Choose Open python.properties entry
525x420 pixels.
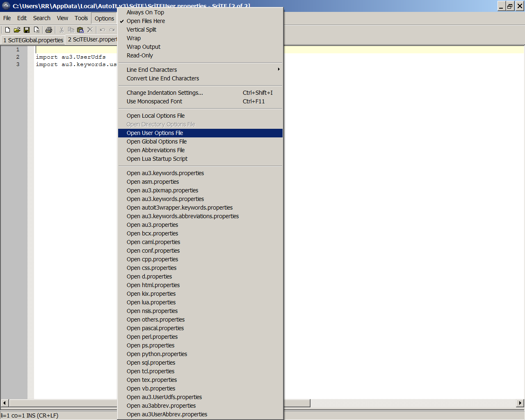click(157, 354)
